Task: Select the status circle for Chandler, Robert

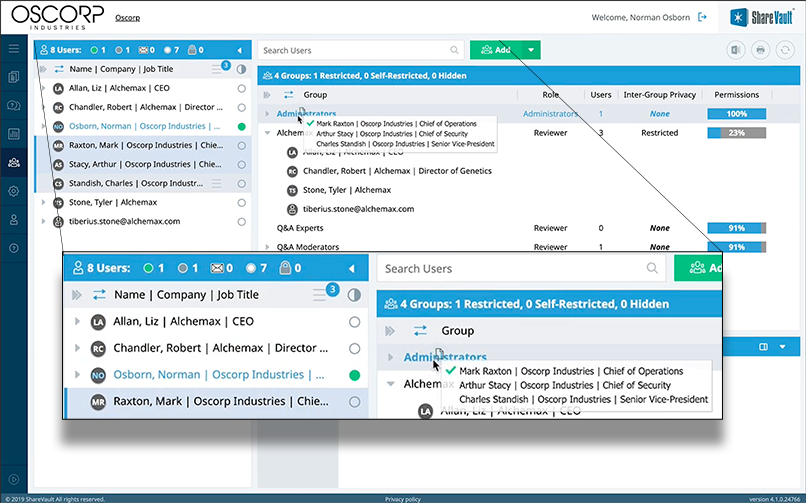Action: 242,107
